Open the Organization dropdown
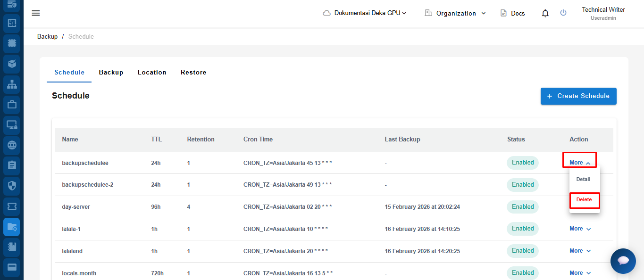The height and width of the screenshot is (280, 644). pos(455,13)
